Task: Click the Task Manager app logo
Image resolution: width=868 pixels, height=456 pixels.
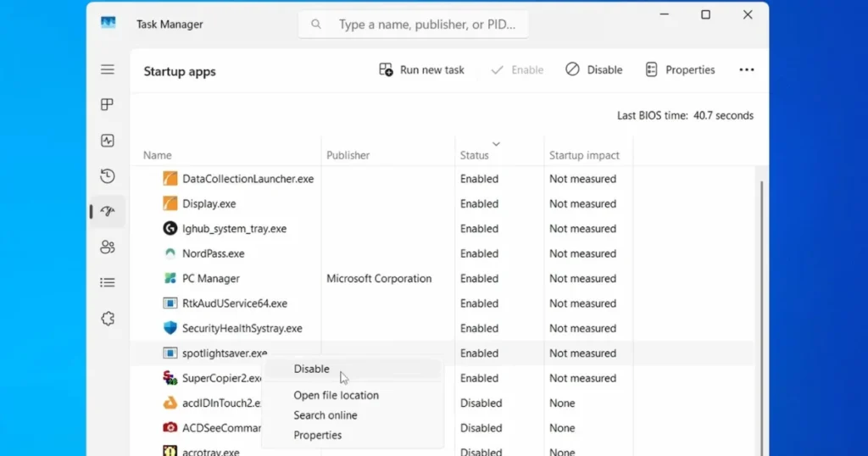Action: pos(108,23)
